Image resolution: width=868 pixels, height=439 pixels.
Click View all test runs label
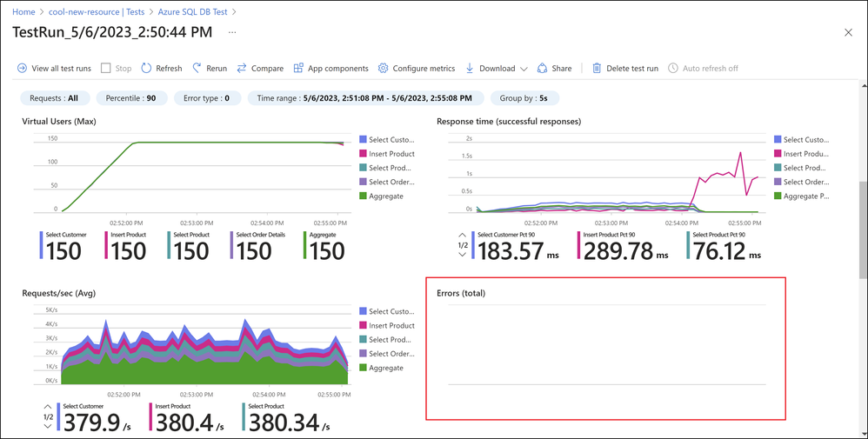pyautogui.click(x=62, y=69)
